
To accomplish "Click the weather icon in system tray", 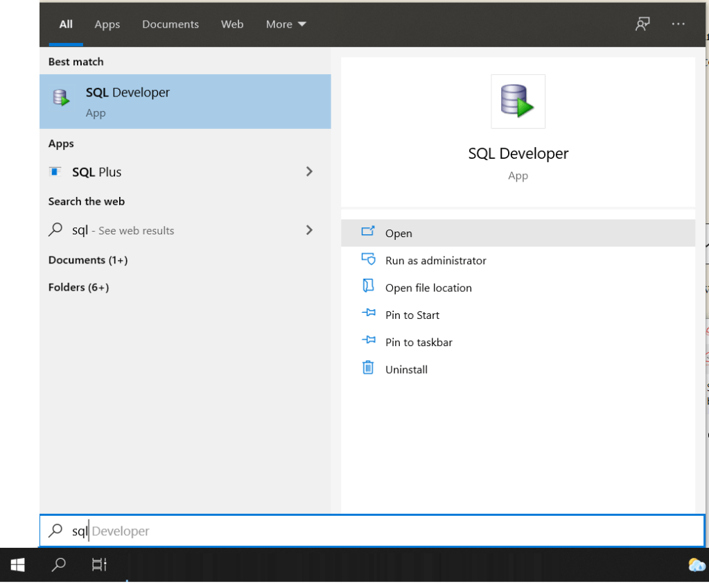I will pyautogui.click(x=696, y=565).
